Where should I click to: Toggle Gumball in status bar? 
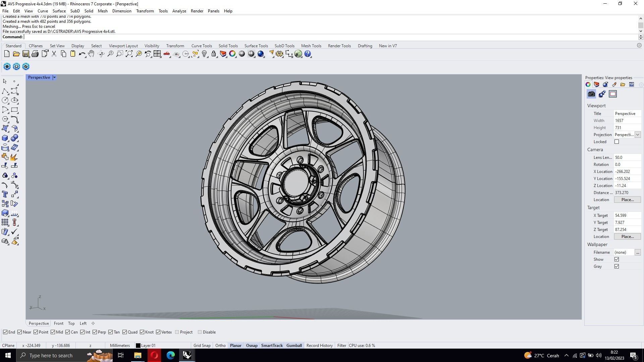(x=294, y=346)
